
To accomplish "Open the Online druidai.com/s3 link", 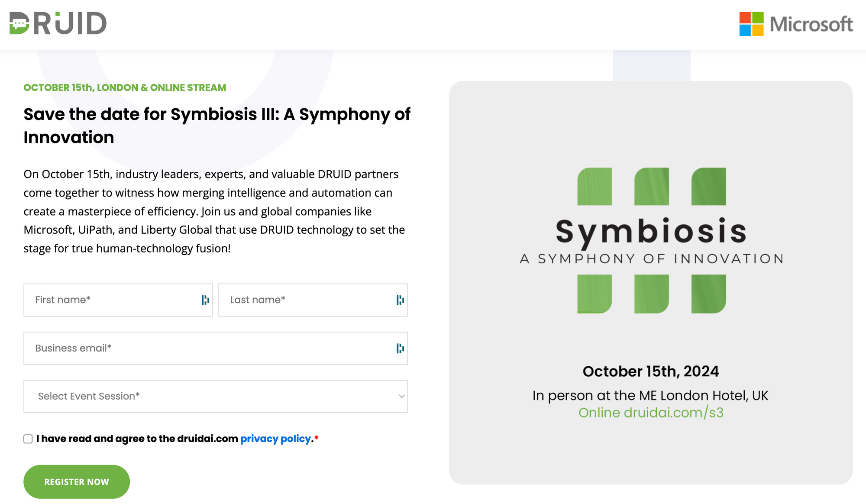I will tap(651, 413).
